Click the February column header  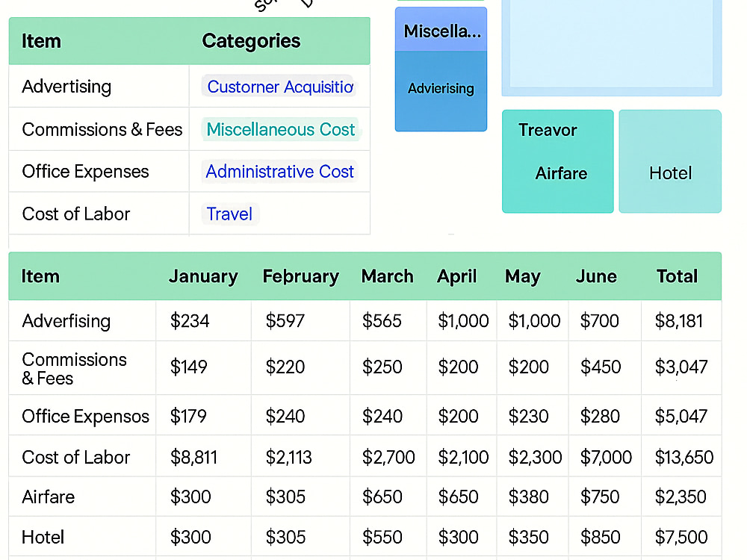[300, 277]
